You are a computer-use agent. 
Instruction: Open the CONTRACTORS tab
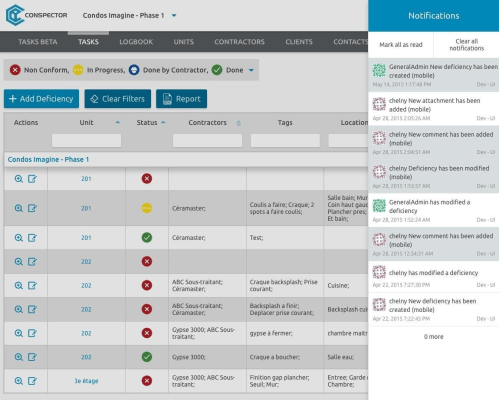[x=239, y=42]
